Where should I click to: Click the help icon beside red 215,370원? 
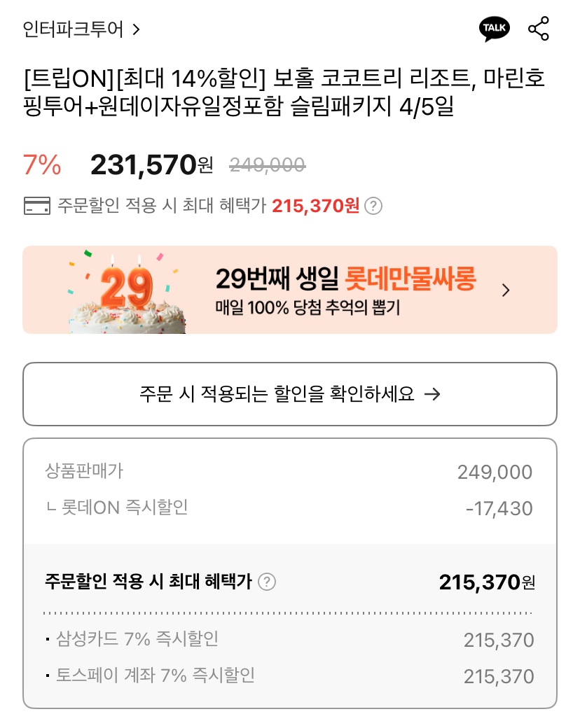click(x=373, y=206)
